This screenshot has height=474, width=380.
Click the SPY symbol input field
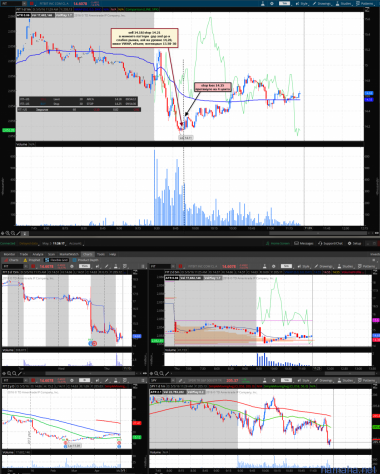tap(160, 380)
